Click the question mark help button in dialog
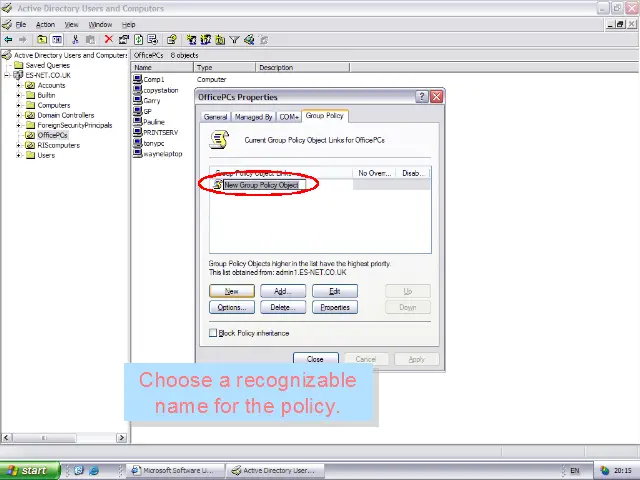The width and height of the screenshot is (640, 480). (x=422, y=97)
